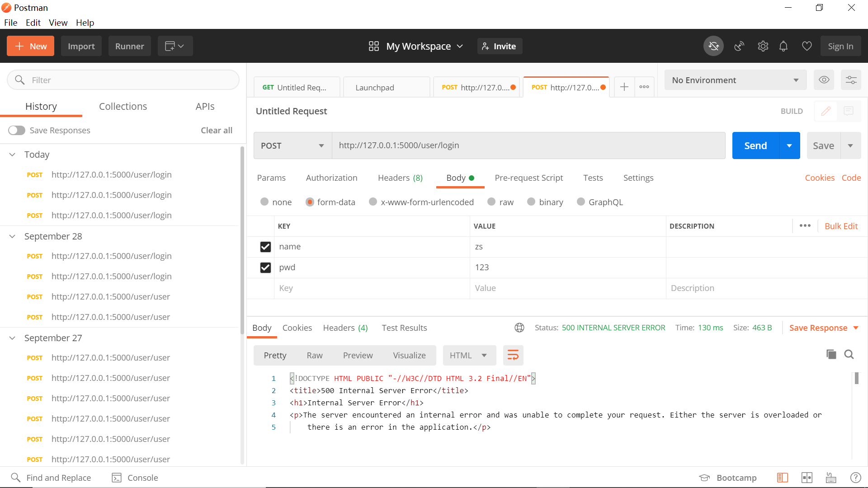Open notifications bell icon

(783, 46)
